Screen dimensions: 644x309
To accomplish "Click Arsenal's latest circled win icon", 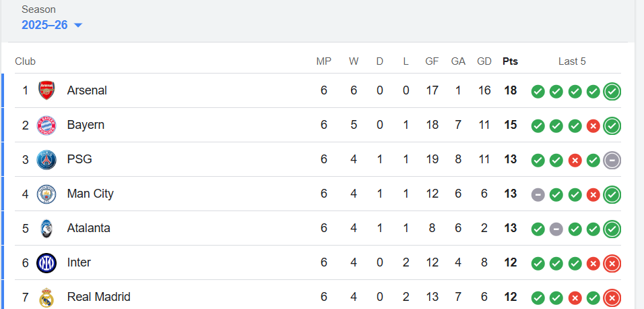I will 612,91.
